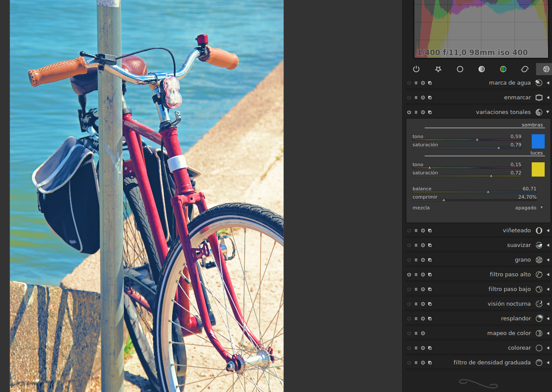
Task: Pick the yellow luces color swatch
Action: click(x=538, y=169)
